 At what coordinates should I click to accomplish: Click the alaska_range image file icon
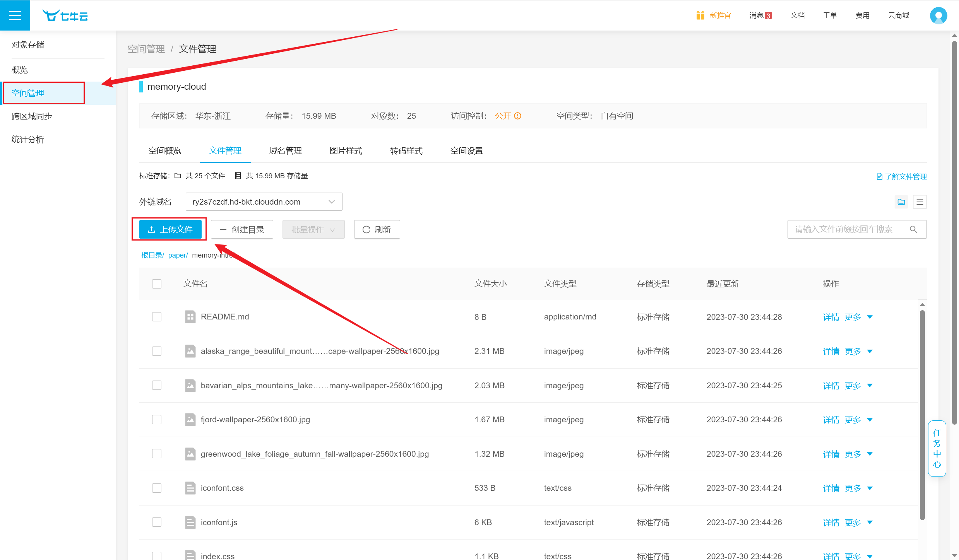pyautogui.click(x=190, y=351)
